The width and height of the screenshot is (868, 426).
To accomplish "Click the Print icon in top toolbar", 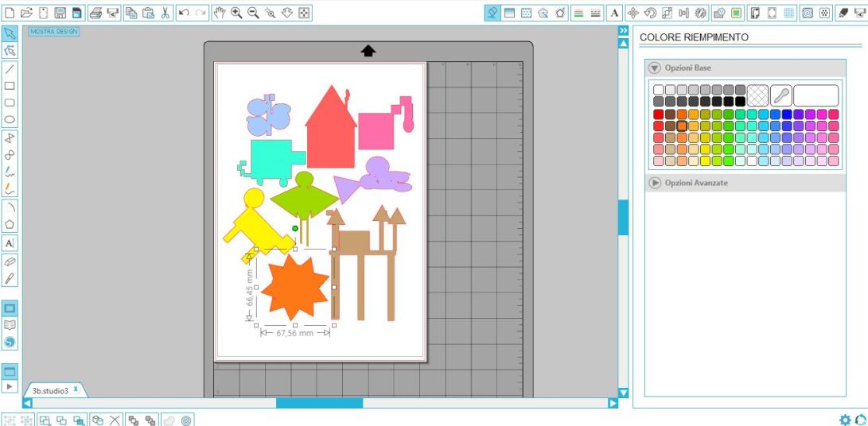I will click(x=95, y=13).
